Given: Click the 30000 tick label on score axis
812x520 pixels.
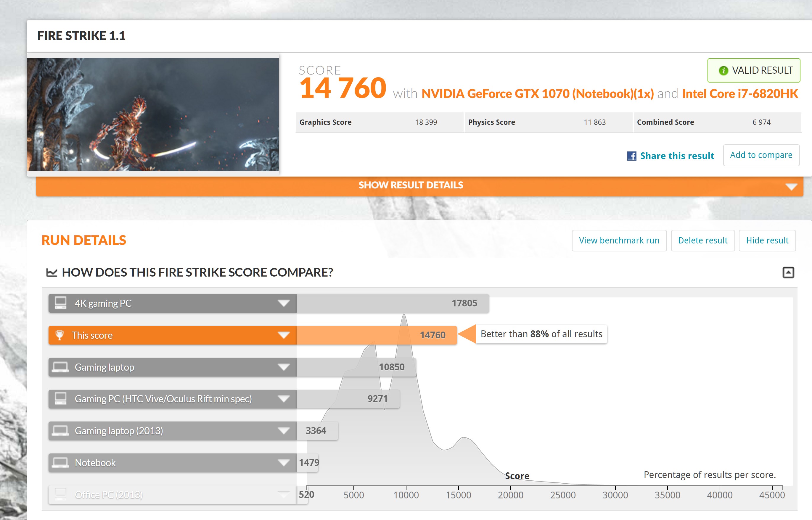Looking at the screenshot, I should [615, 495].
